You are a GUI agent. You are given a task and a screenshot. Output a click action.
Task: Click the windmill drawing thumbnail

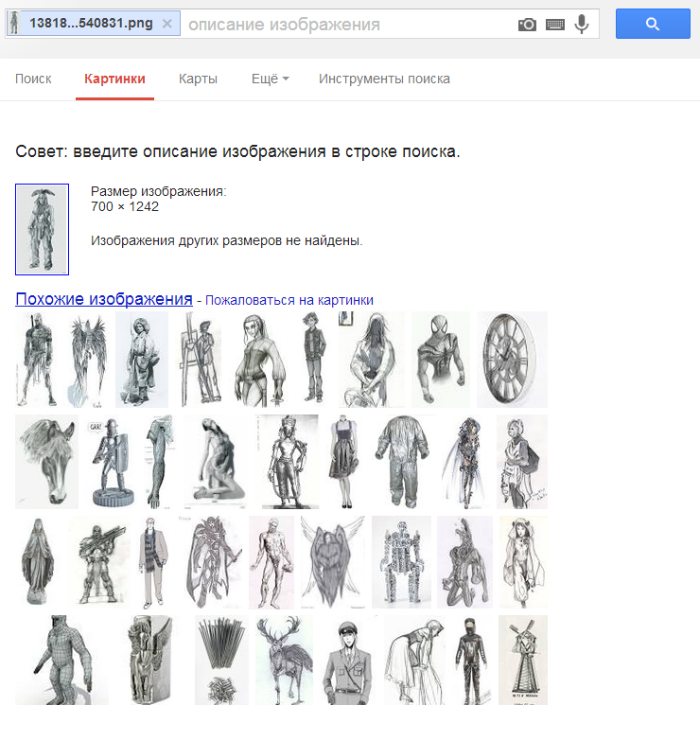523,660
